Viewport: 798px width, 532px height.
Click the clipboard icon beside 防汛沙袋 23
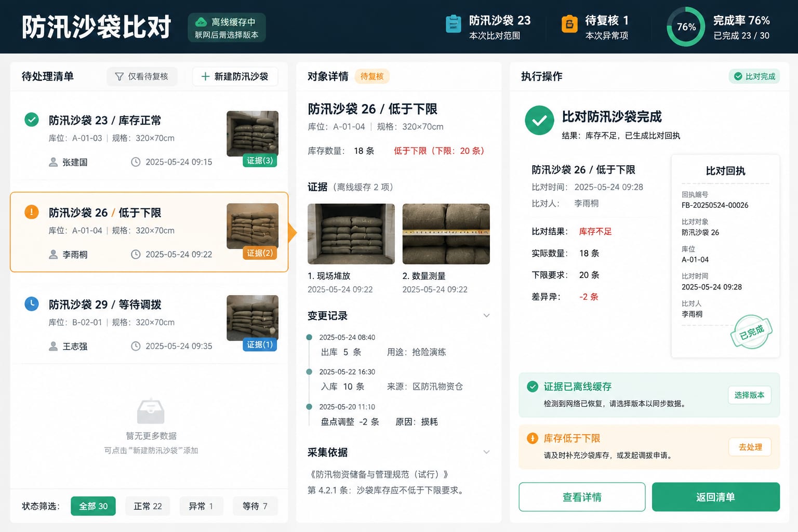coord(454,24)
